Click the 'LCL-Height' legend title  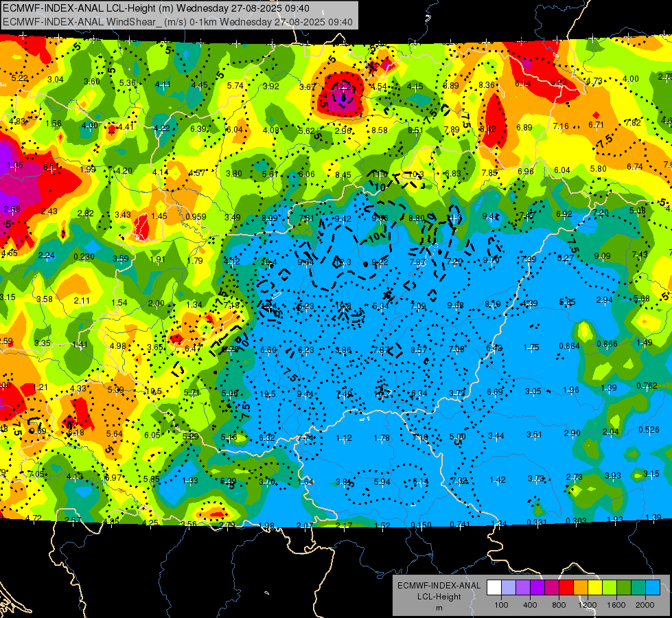point(439,597)
